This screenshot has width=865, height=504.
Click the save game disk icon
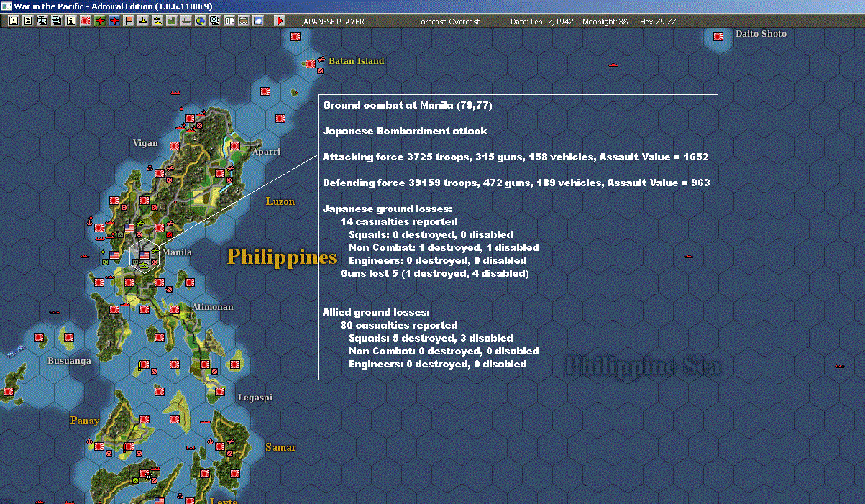[14, 22]
